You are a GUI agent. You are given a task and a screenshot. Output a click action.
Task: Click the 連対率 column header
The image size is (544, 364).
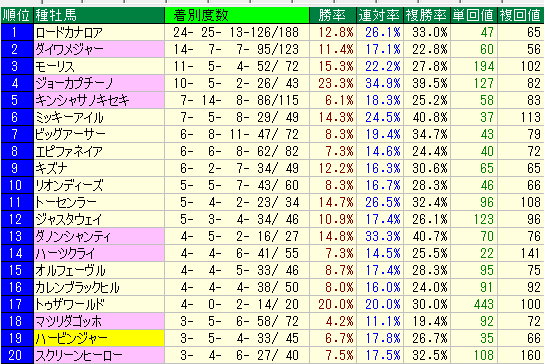click(380, 15)
